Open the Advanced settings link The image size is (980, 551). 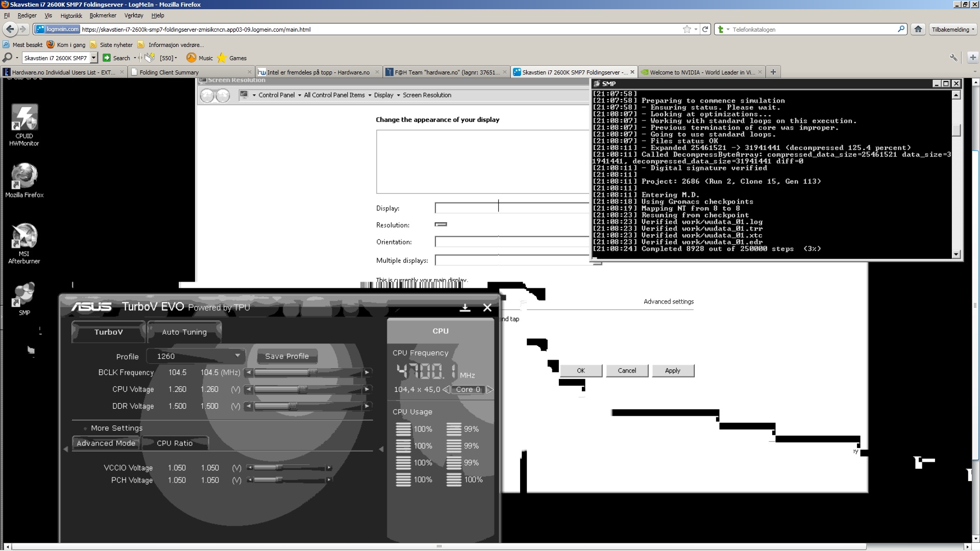coord(669,302)
